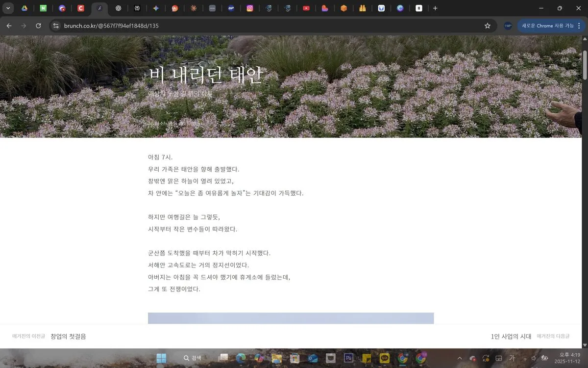Switch to the YouTube tab
This screenshot has width=588, height=368.
click(306, 8)
